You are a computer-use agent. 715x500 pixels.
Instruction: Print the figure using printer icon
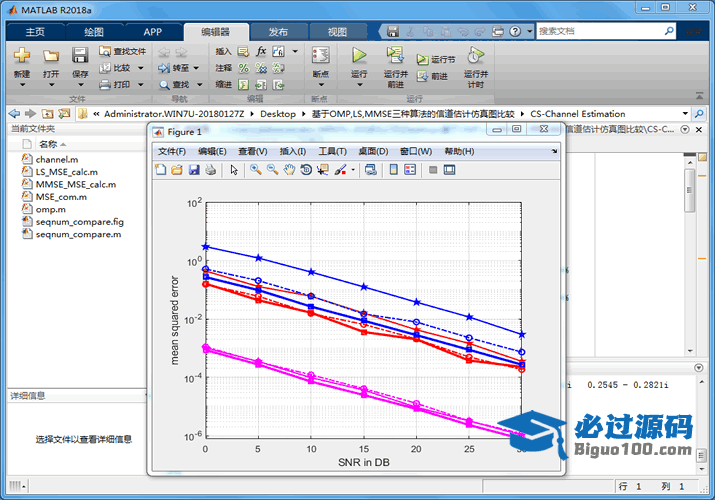210,170
